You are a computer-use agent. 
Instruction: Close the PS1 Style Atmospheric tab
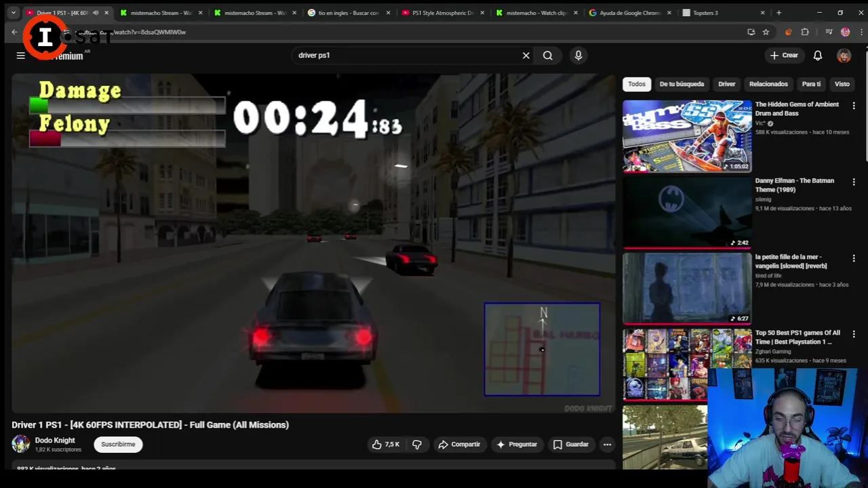coord(481,13)
